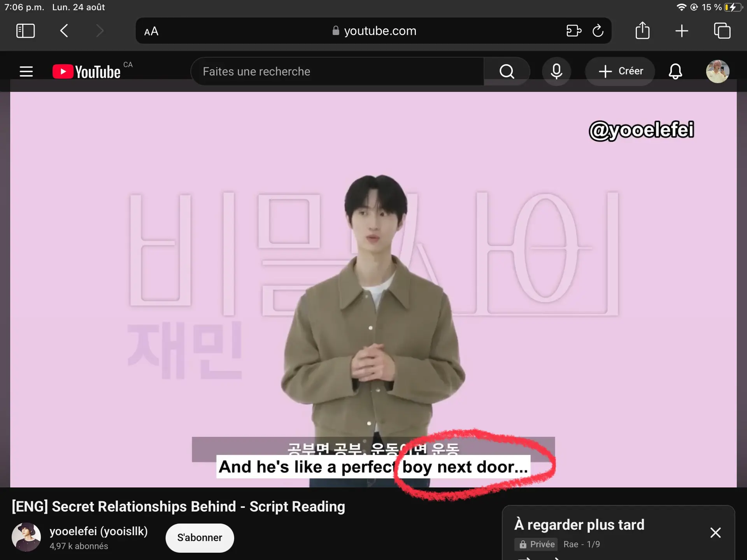Click the Privée privacy badge
This screenshot has width=747, height=560.
pos(536,544)
